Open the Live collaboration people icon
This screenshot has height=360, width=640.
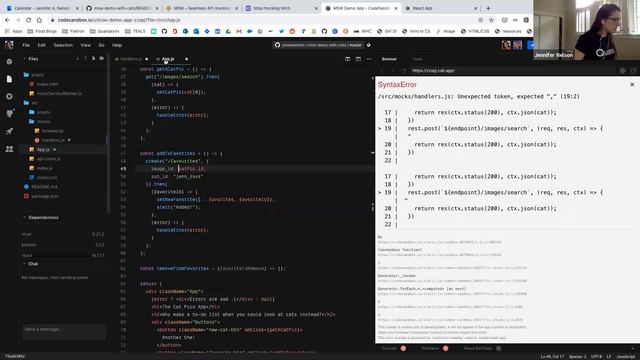pos(9,149)
